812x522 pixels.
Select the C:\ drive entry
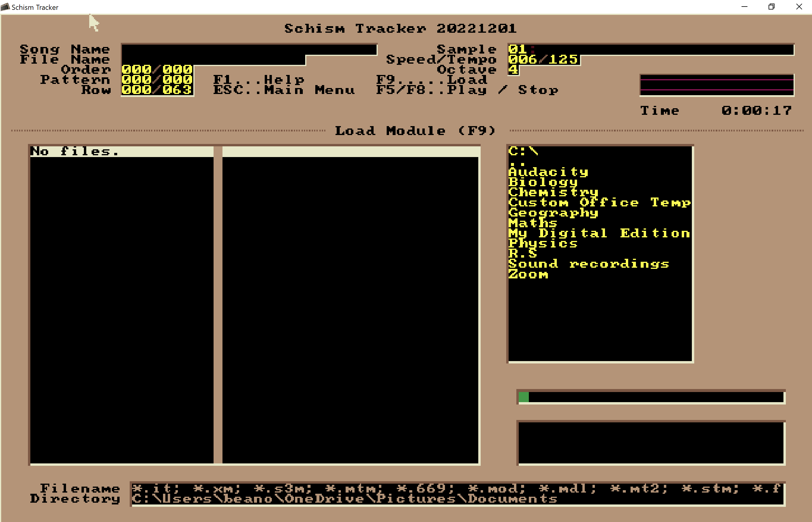(x=523, y=151)
